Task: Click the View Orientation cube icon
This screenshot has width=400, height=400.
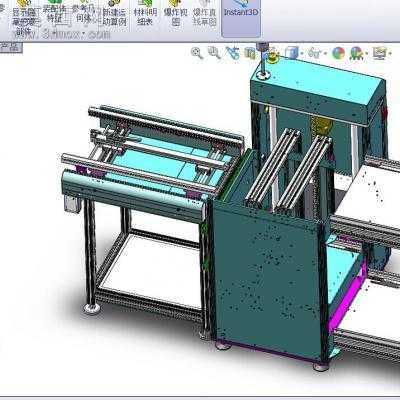Action: (x=292, y=53)
